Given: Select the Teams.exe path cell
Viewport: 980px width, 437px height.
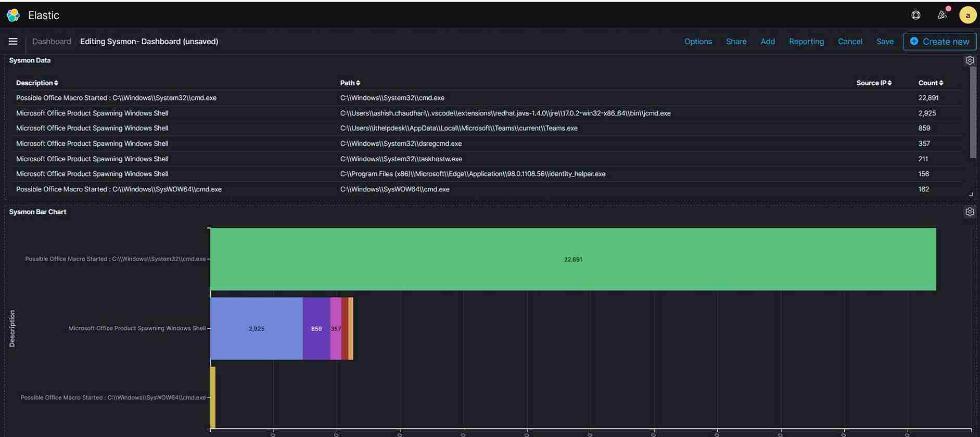Looking at the screenshot, I should 459,128.
